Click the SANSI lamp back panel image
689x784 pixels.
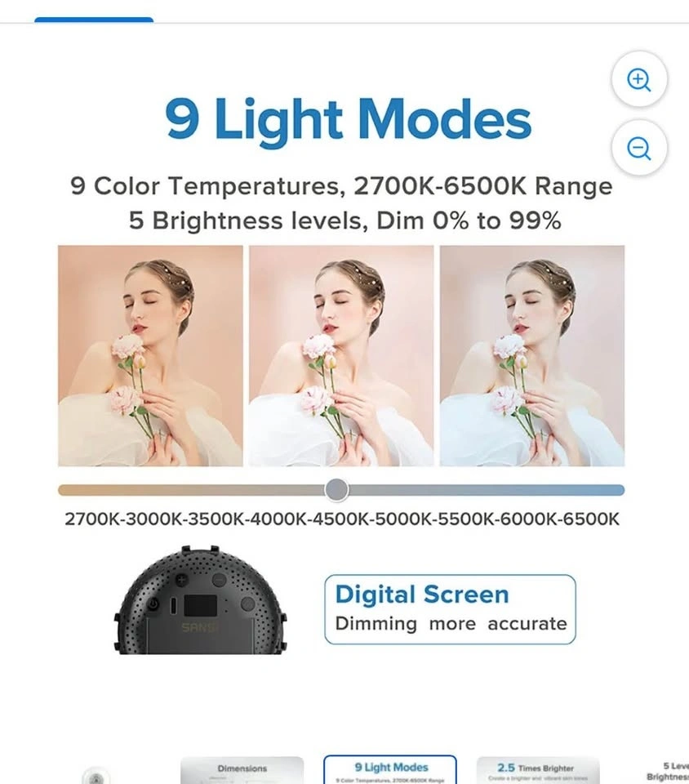tap(200, 600)
